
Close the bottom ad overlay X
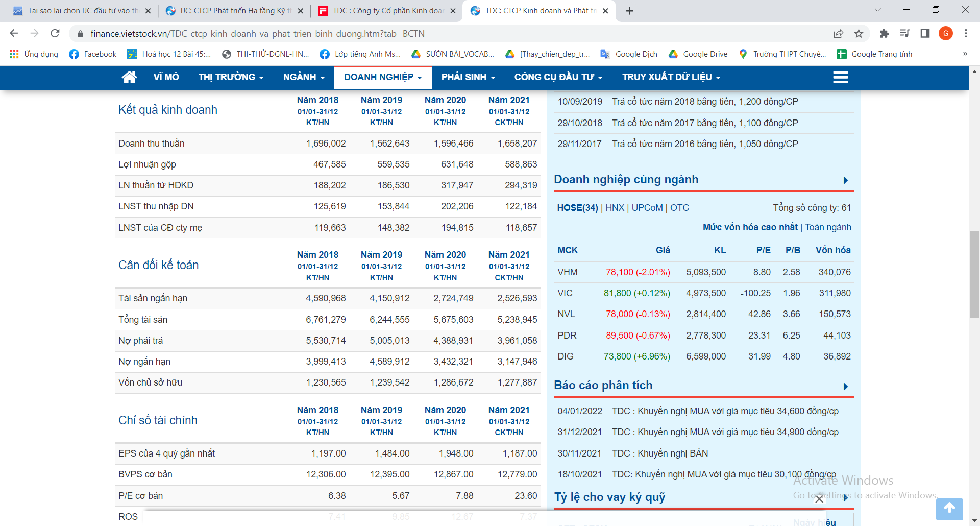pyautogui.click(x=819, y=499)
